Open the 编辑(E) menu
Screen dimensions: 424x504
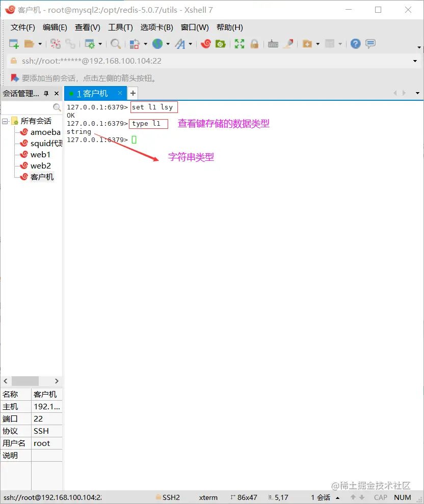click(55, 27)
